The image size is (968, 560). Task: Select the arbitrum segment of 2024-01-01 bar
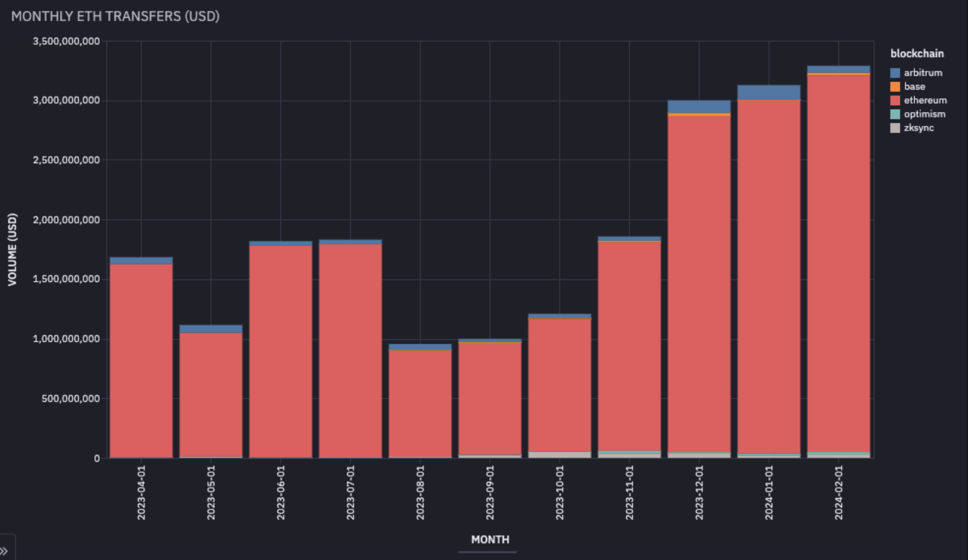(769, 92)
